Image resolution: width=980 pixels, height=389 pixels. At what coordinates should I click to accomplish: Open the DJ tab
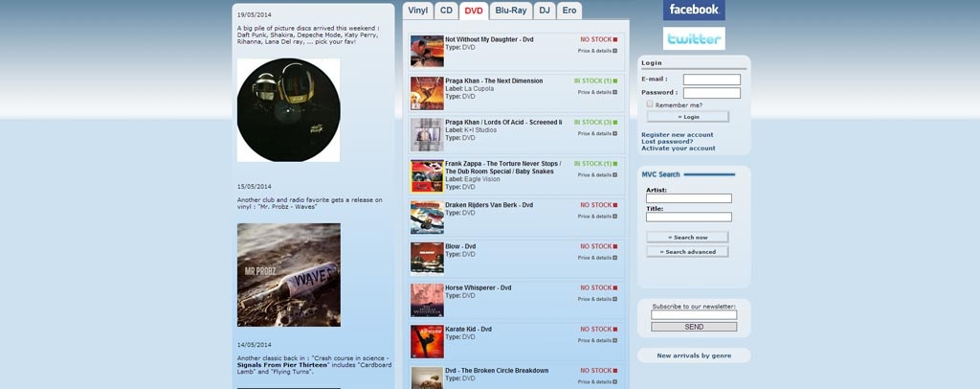545,11
